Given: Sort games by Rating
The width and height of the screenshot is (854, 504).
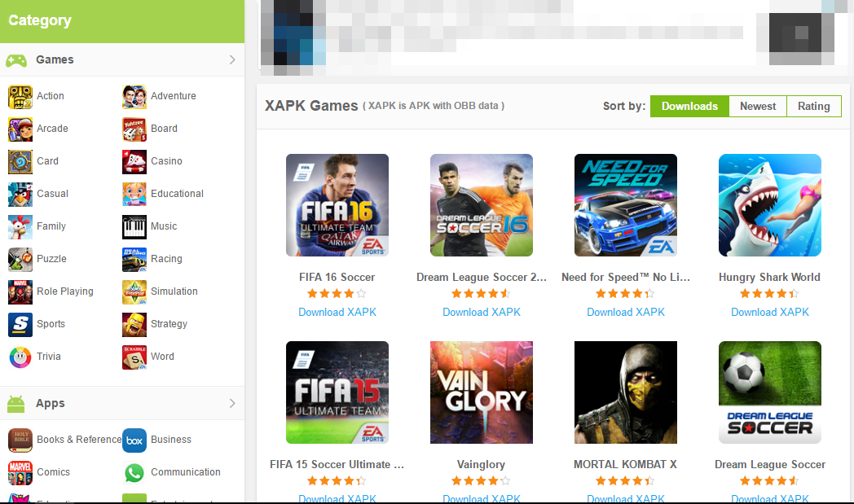Looking at the screenshot, I should pos(814,106).
